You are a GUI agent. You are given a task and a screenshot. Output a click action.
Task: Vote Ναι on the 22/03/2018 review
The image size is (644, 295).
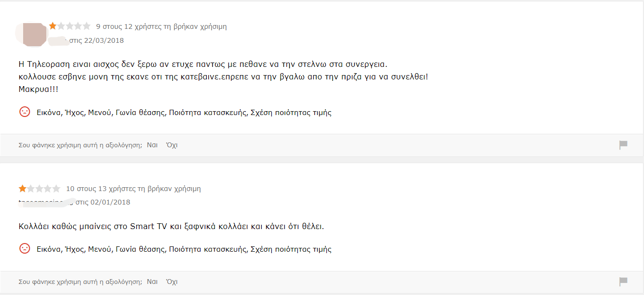click(x=152, y=145)
